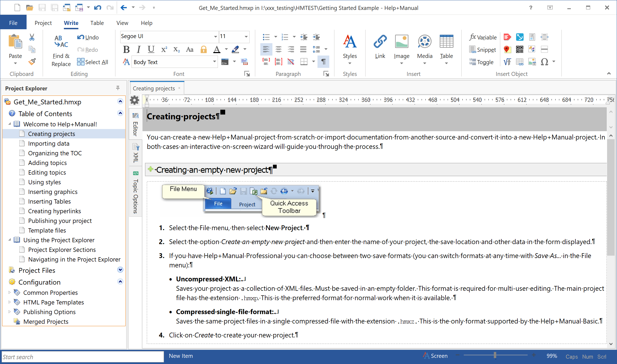Click the text protection lock icon
Image resolution: width=617 pixels, height=364 pixels.
click(204, 49)
